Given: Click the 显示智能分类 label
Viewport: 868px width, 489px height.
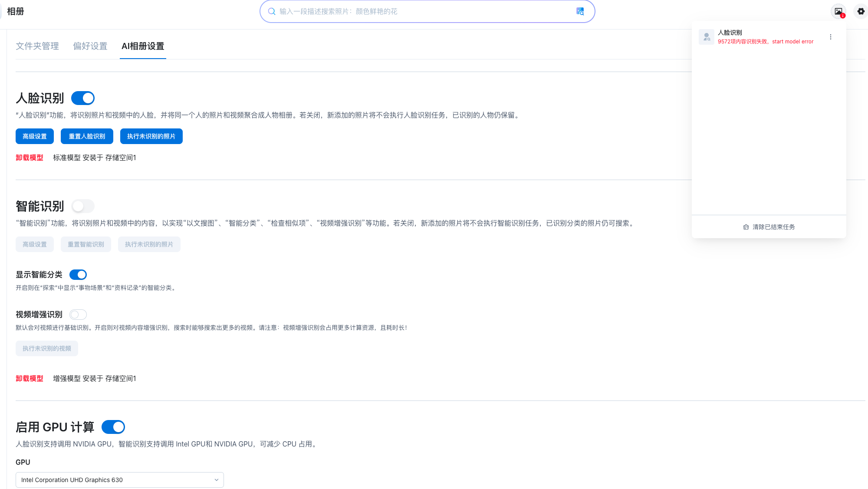Looking at the screenshot, I should pyautogui.click(x=39, y=275).
